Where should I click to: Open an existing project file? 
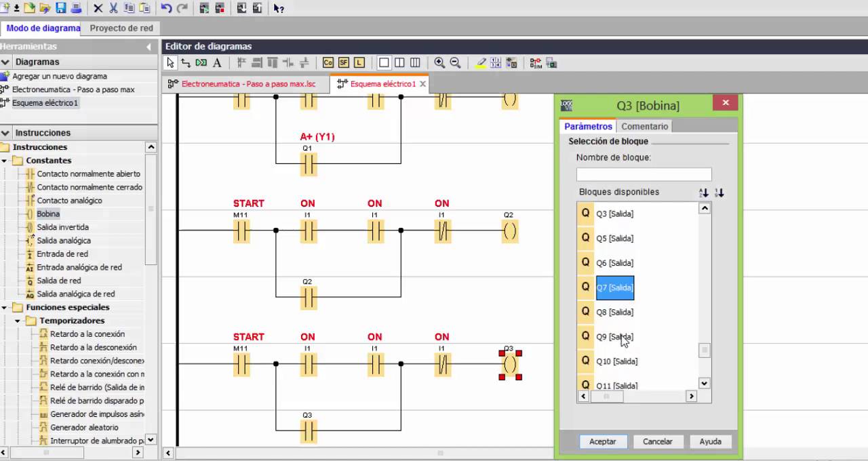[45, 8]
